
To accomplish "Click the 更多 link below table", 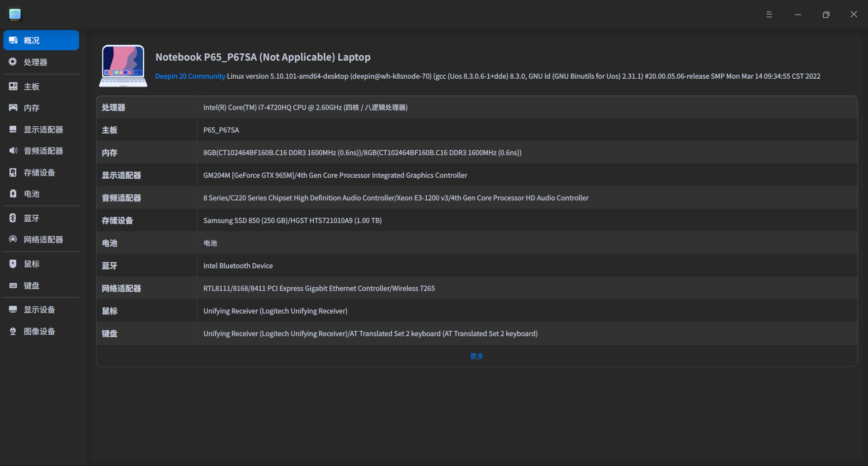I will tap(476, 356).
